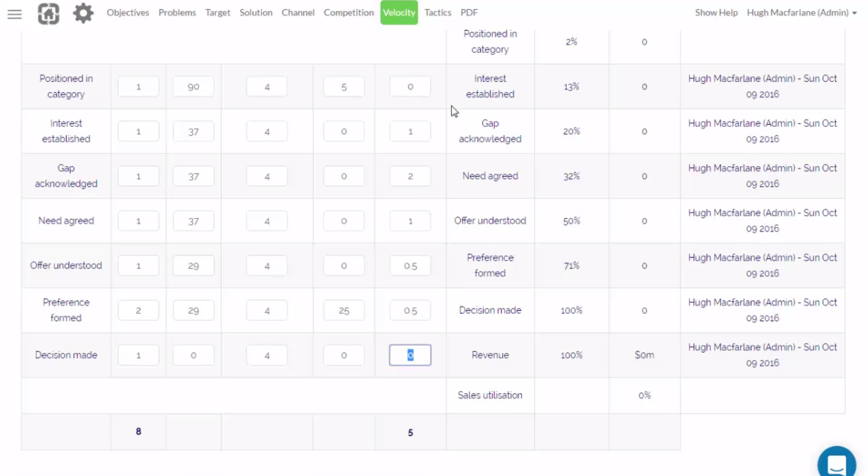
Task: Focus the 4 field in the row starting with Interest established
Action: tap(267, 131)
